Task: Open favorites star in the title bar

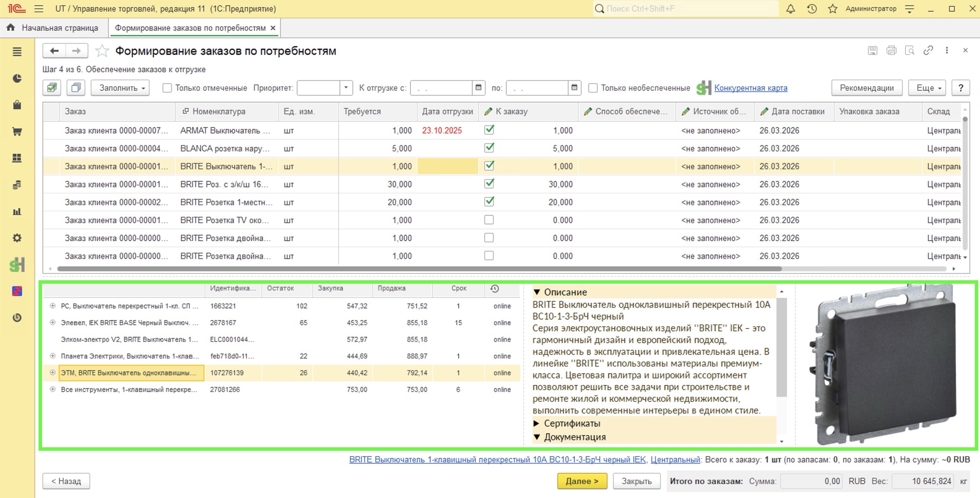Action: tap(832, 9)
